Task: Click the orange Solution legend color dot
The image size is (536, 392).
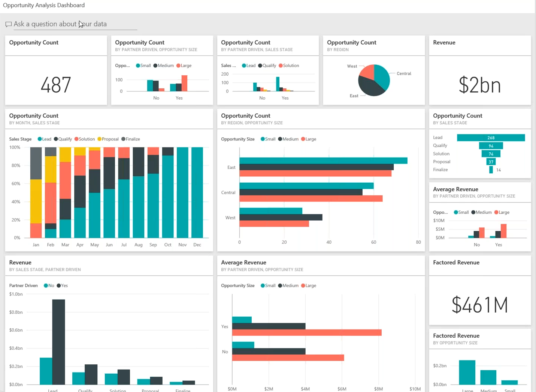Action: tap(77, 139)
